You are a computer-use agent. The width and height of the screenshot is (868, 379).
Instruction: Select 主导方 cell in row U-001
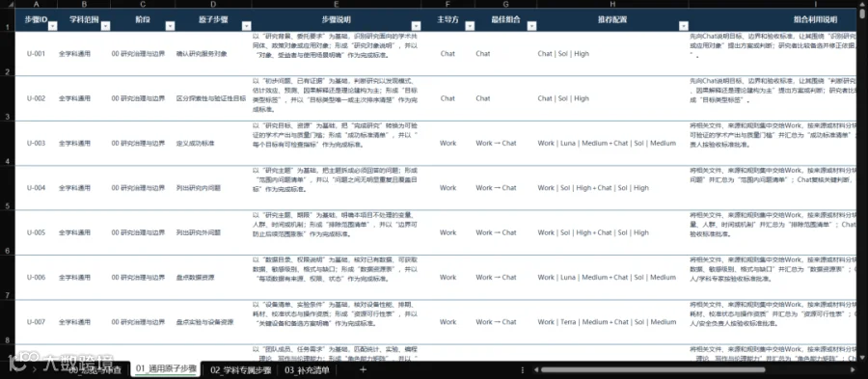(448, 54)
